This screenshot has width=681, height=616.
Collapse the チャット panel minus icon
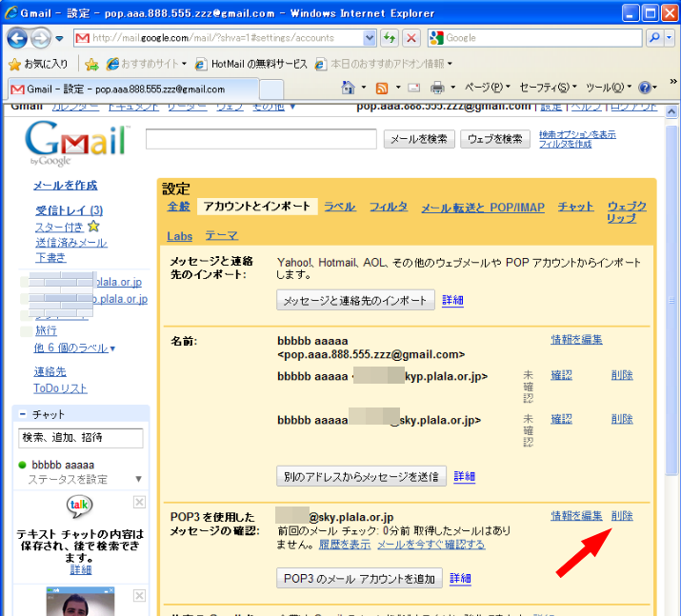click(23, 414)
